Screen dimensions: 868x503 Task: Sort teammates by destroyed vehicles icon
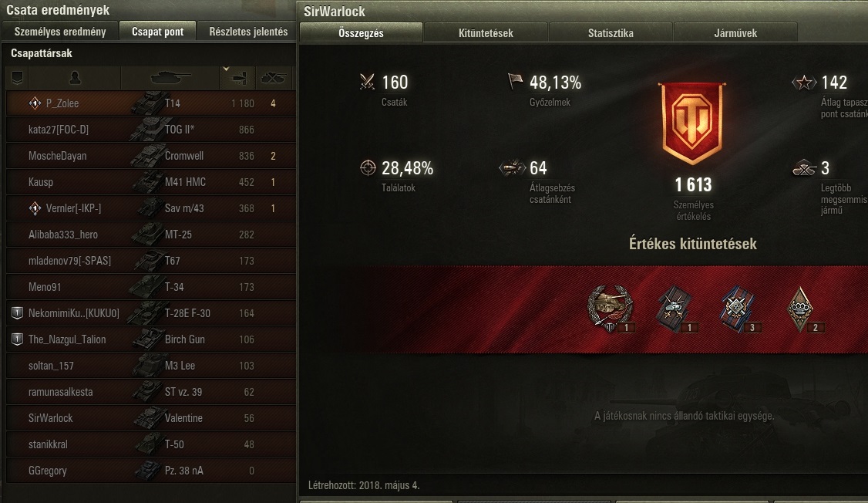point(273,78)
